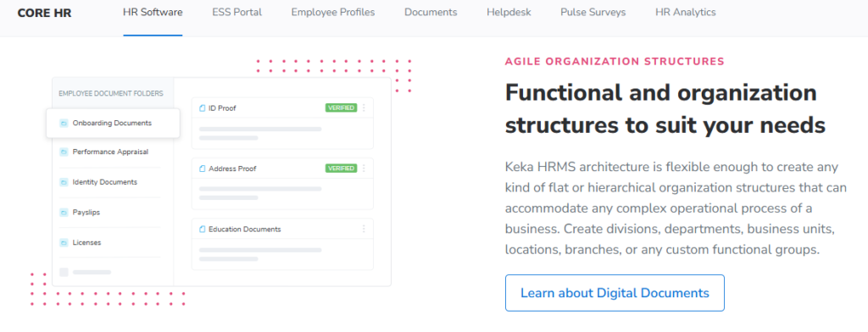Screen dimensions: 868x332
Task: Switch to the ESS Portal tab
Action: click(x=237, y=12)
